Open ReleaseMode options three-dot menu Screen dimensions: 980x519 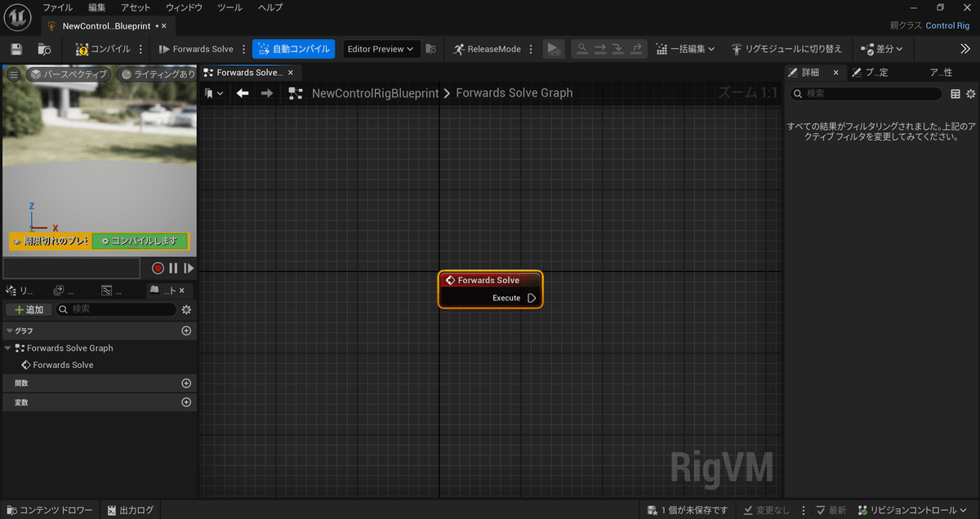pos(531,49)
